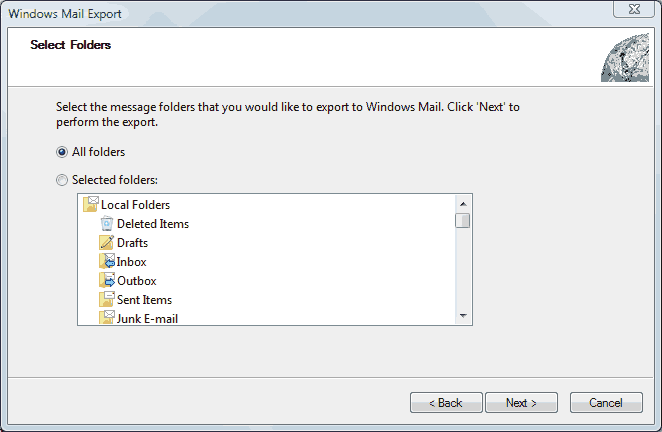Click the Deleted Items recycle bin icon

106,223
